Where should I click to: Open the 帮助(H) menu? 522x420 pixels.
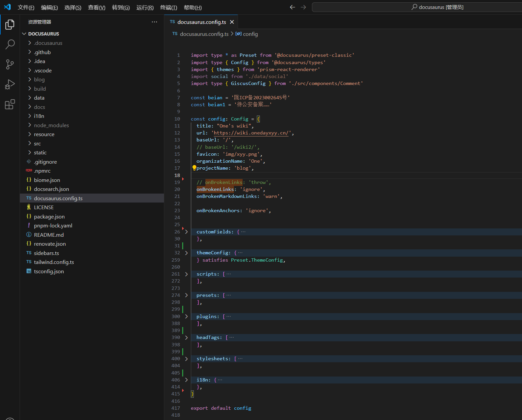(193, 7)
